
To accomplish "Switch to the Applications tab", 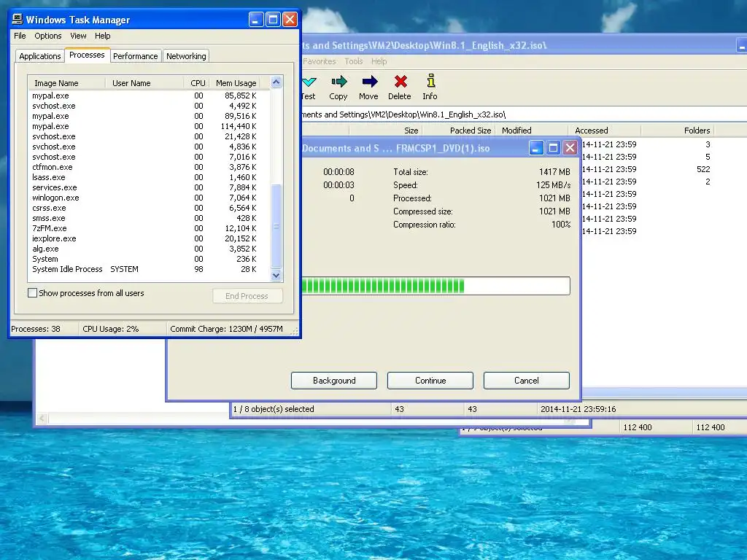I will (x=40, y=56).
